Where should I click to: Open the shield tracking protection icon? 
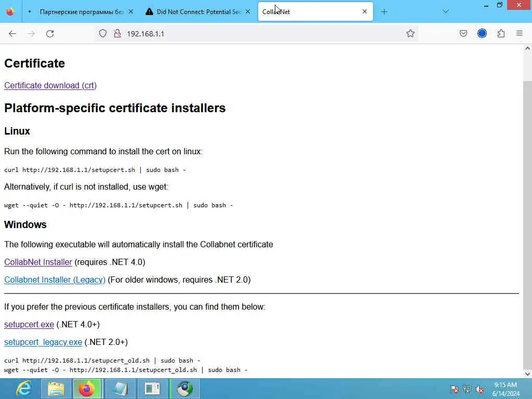103,33
